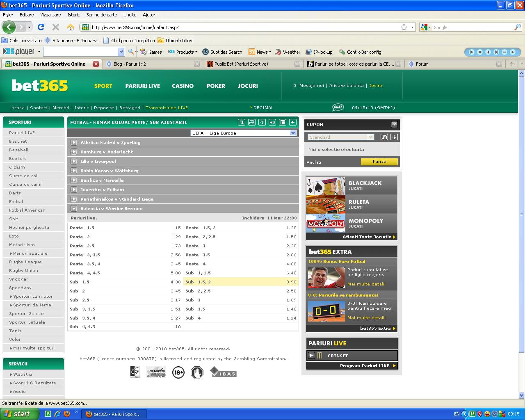Click the back arrow icon in the odds header
The image size is (525, 420).
(293, 122)
